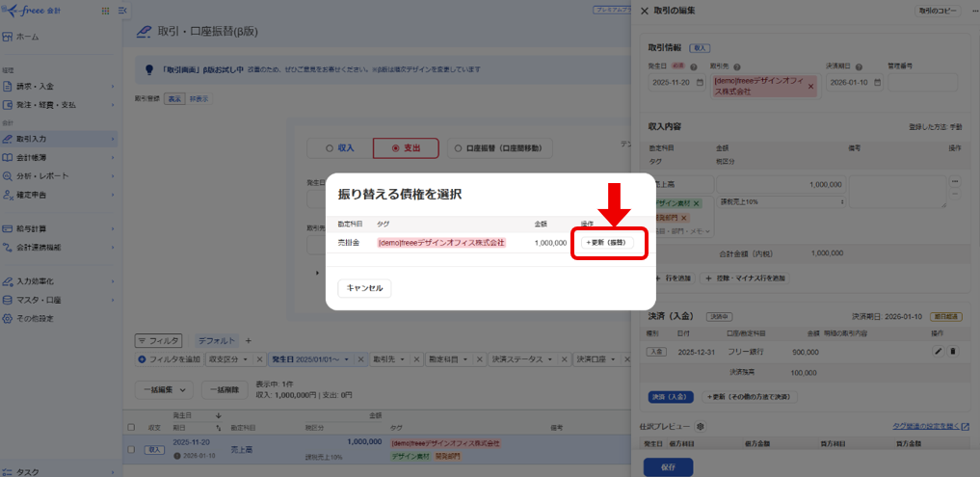Delete the 2025-12-31 payment with the trash icon

point(952,352)
